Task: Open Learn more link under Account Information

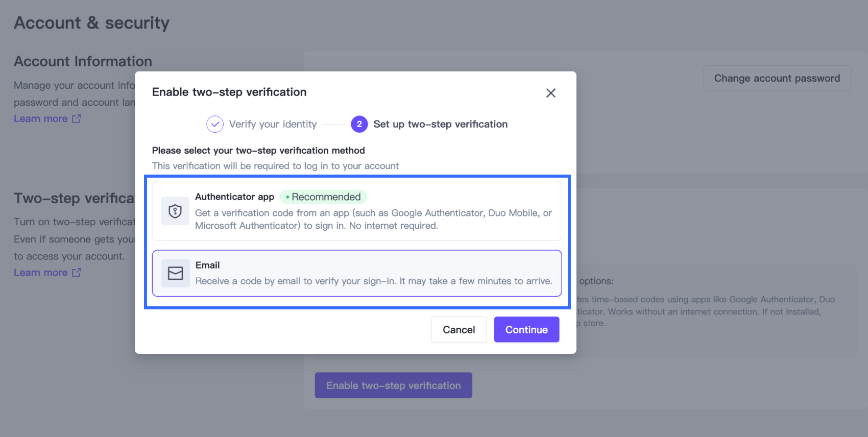Action: pyautogui.click(x=41, y=118)
